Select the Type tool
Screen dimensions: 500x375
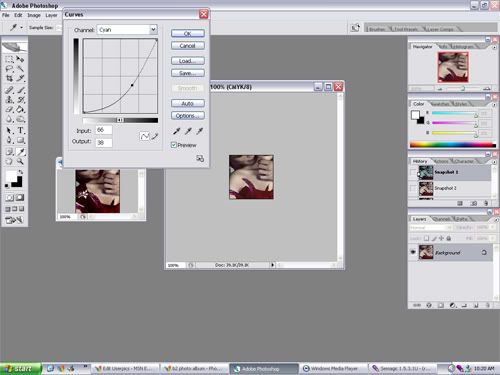click(20, 130)
